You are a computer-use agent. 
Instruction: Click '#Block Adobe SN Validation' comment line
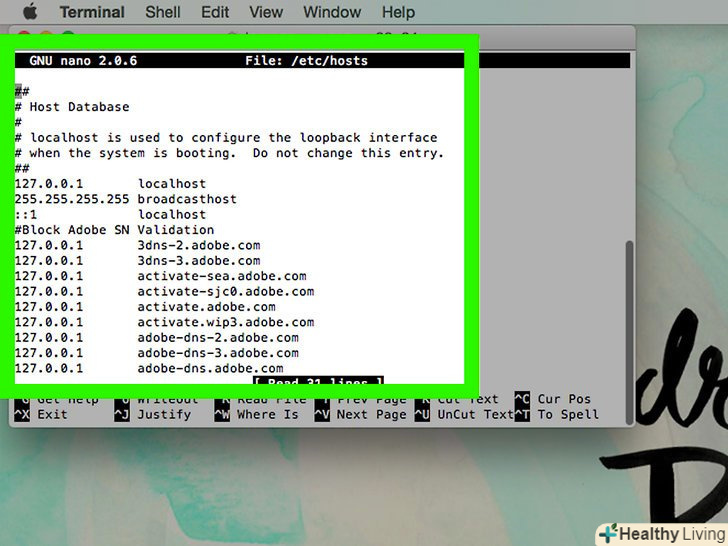point(114,229)
